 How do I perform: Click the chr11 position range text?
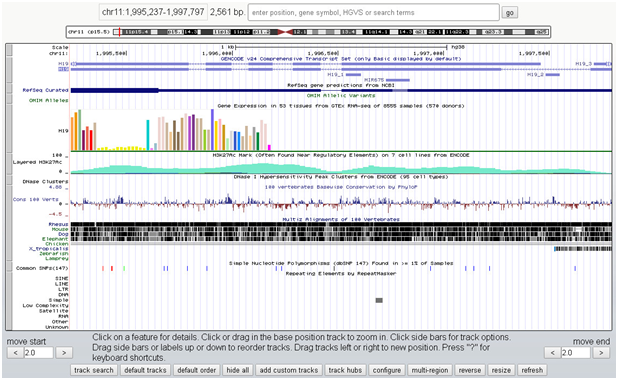pyautogui.click(x=153, y=12)
